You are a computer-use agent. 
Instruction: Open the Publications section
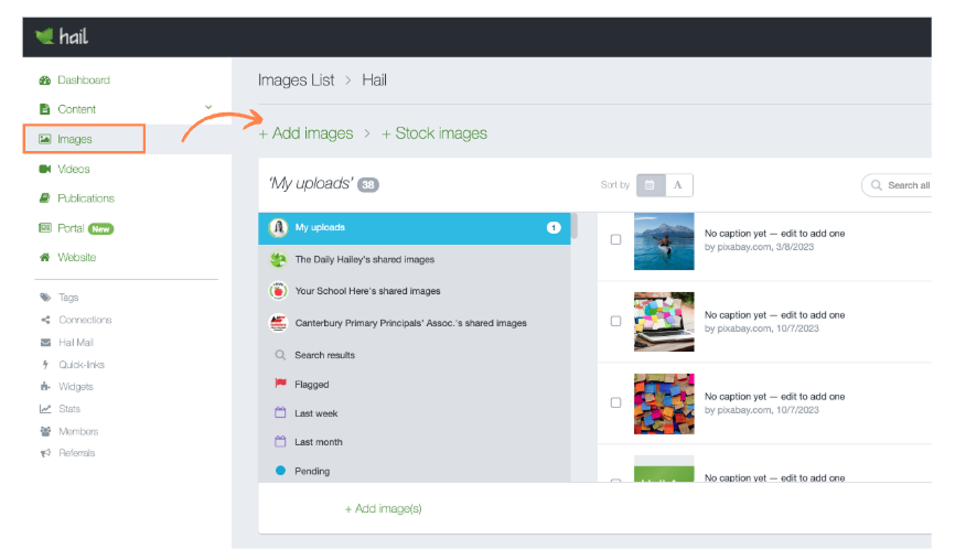pos(85,198)
